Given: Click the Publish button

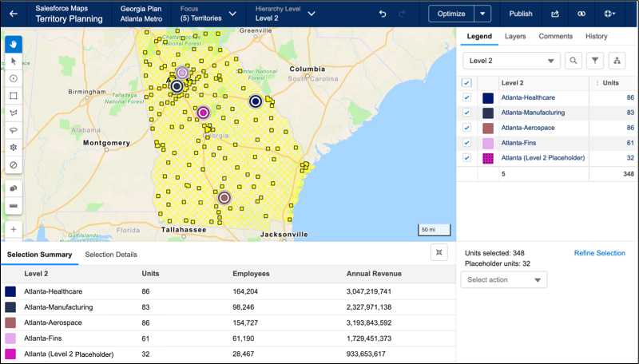Looking at the screenshot, I should tap(521, 14).
